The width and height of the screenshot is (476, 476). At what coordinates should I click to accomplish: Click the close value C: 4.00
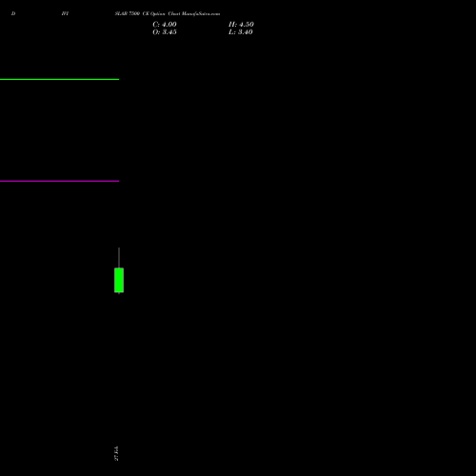pos(165,25)
